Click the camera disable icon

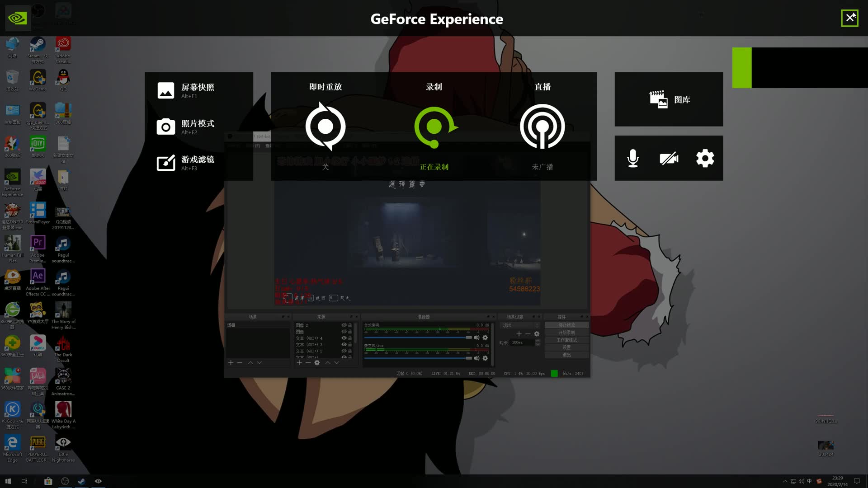tap(668, 158)
